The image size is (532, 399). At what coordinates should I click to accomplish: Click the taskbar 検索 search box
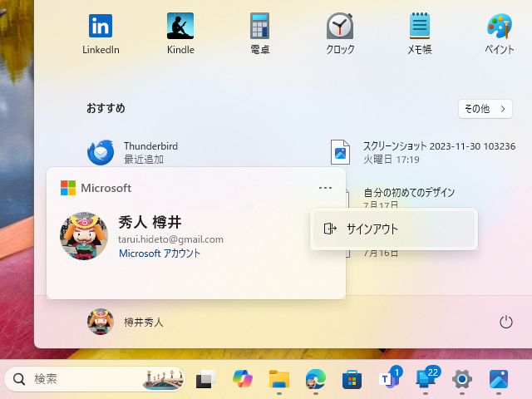pos(95,379)
